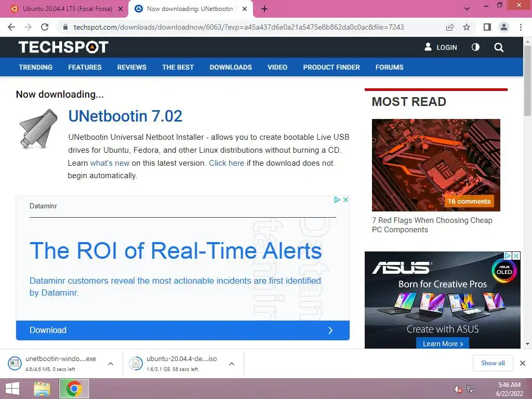The width and height of the screenshot is (532, 399).
Task: Click the LOGIN user icon link
Action: click(x=441, y=47)
